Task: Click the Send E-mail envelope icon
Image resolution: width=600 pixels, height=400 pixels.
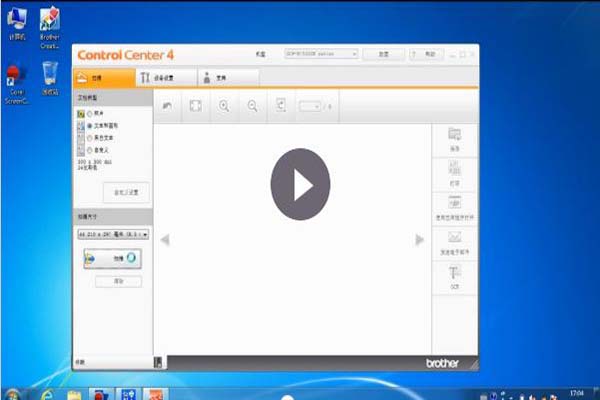Action: pyautogui.click(x=454, y=241)
